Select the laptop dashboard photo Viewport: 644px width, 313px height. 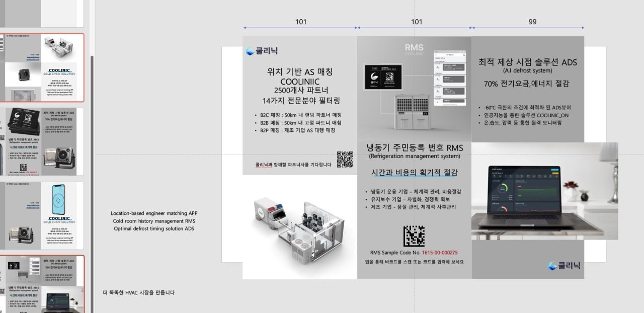point(544,191)
